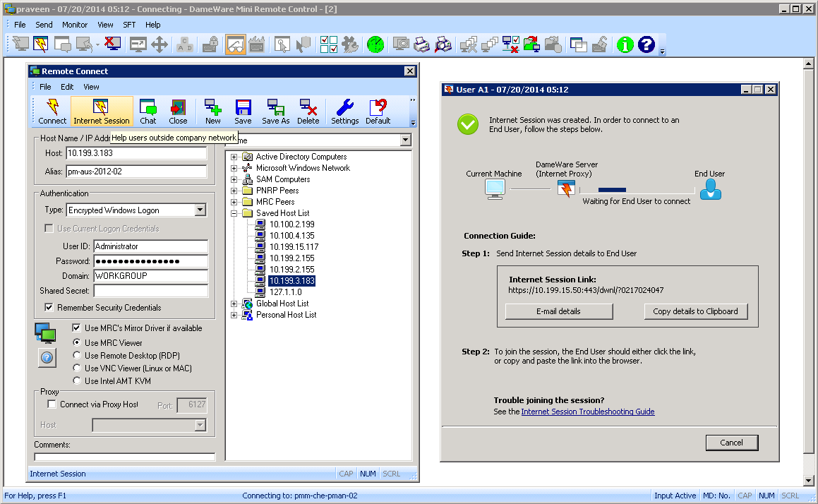Open the Monitor menu
The width and height of the screenshot is (818, 504).
coord(75,25)
